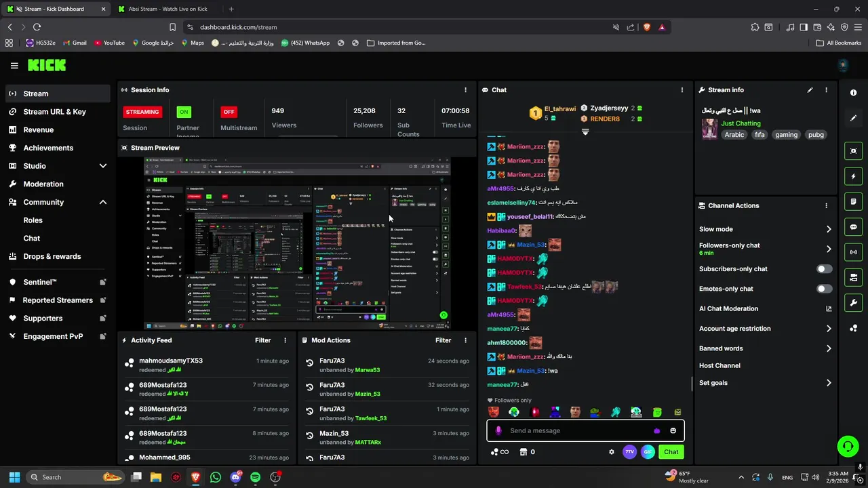Toggle Subscribers-only chat switch
This screenshot has height=488, width=868.
pyautogui.click(x=824, y=269)
